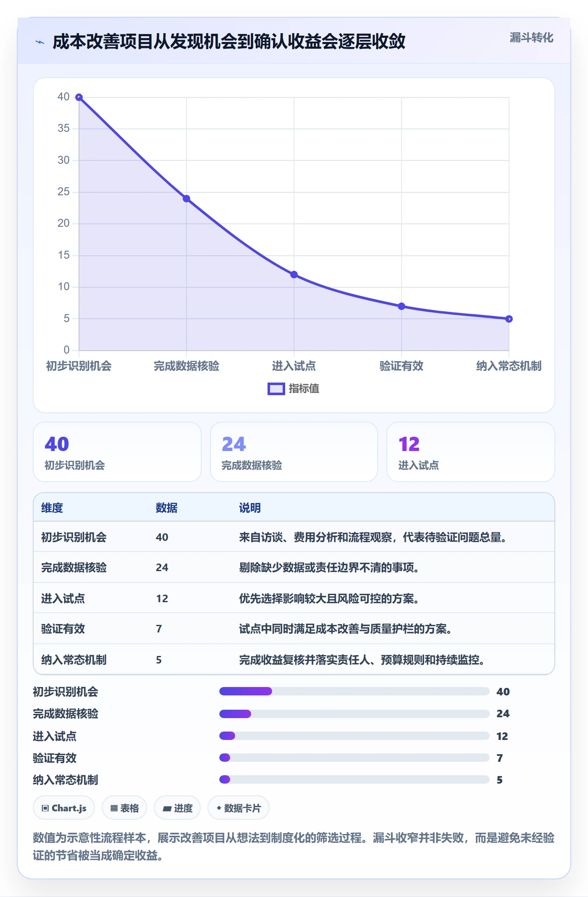Image resolution: width=588 pixels, height=897 pixels.
Task: Click the 初步识别机会 progress bar
Action: point(354,691)
